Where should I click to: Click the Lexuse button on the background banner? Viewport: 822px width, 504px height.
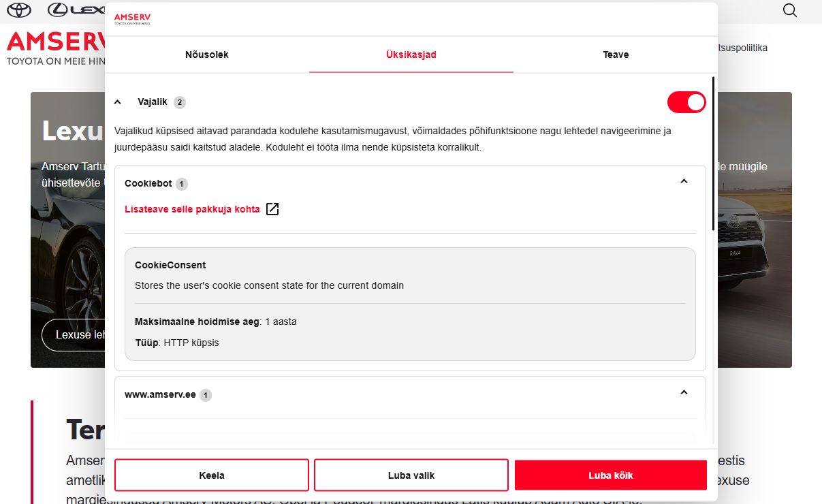pyautogui.click(x=74, y=335)
